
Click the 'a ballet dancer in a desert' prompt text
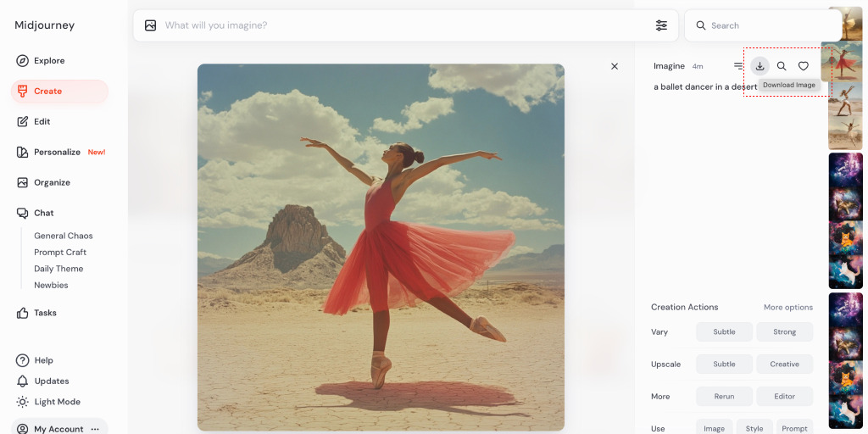(x=705, y=87)
